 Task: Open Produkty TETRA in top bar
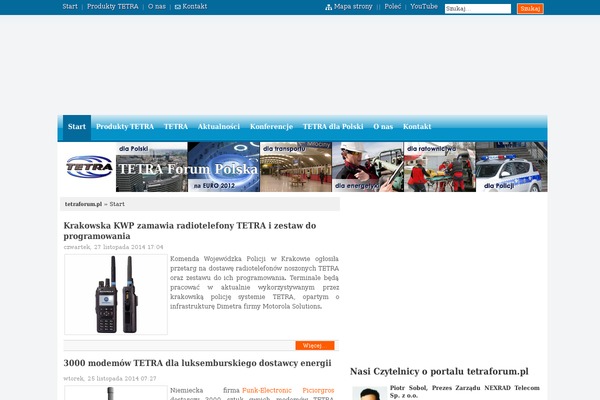[x=112, y=7]
